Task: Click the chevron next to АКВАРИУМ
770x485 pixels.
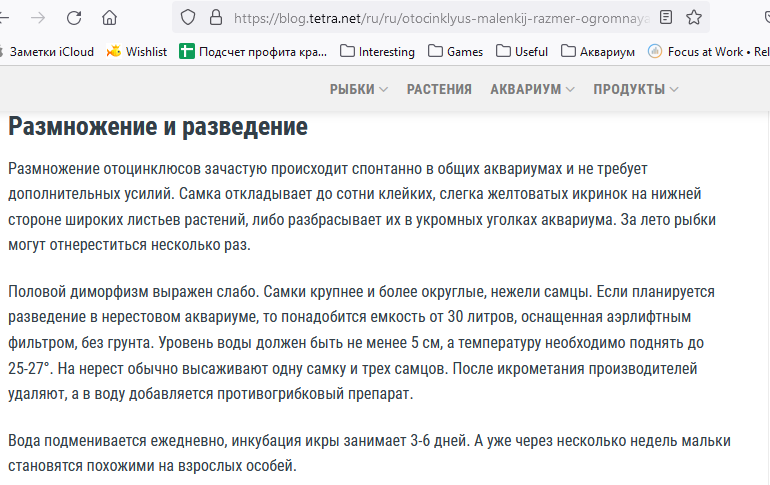Action: 570,89
